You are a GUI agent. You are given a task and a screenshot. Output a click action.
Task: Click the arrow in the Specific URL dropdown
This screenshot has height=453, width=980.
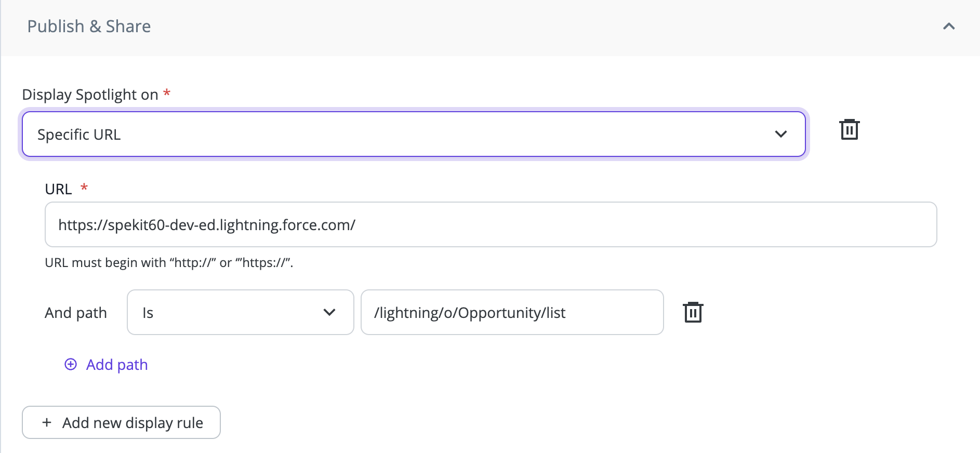click(x=780, y=134)
